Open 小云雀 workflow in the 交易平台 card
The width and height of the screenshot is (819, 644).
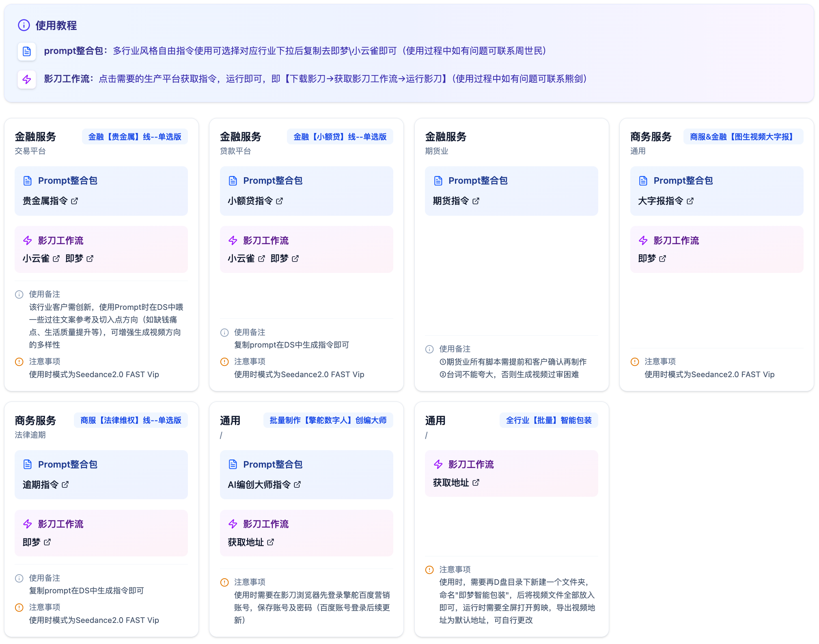41,258
